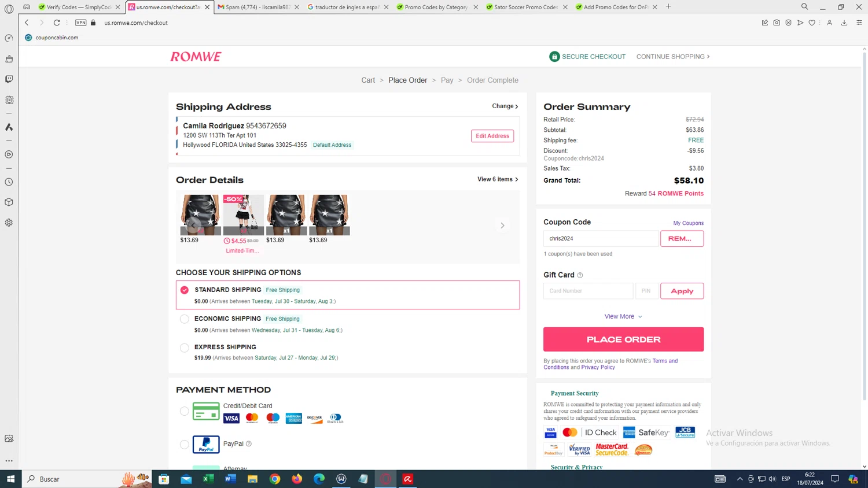Open Privacy Policy link
The height and width of the screenshot is (488, 868).
(598, 367)
